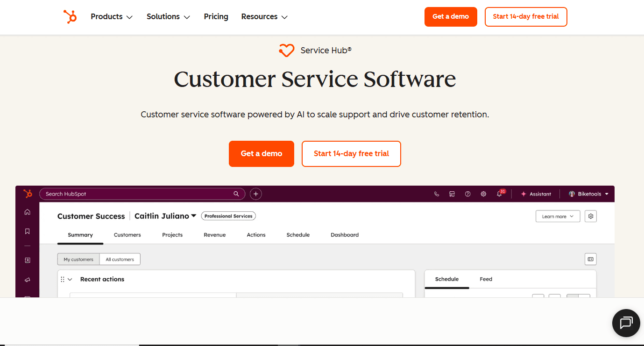The height and width of the screenshot is (346, 644).
Task: Open the Marketing megaphone sidebar icon
Action: point(28,280)
